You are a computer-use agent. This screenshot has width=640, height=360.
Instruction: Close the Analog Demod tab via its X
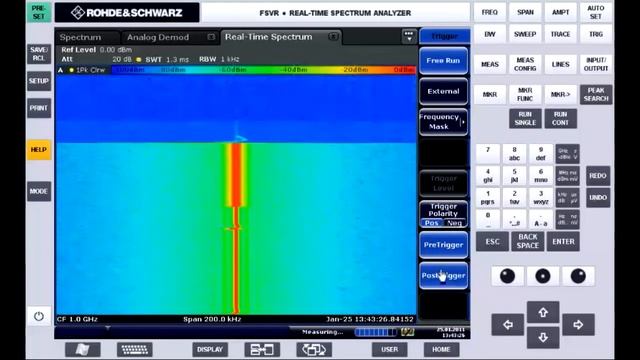pos(211,37)
